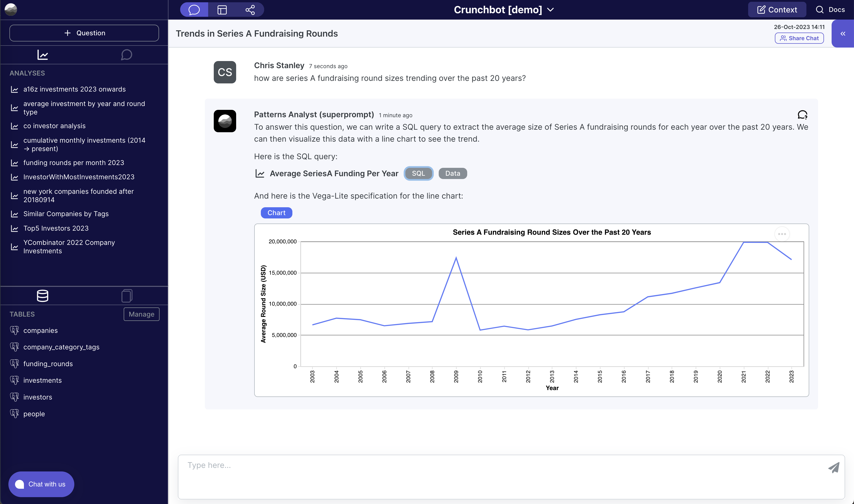
Task: Show the Data for Average SeriesA Funding
Action: coord(453,173)
